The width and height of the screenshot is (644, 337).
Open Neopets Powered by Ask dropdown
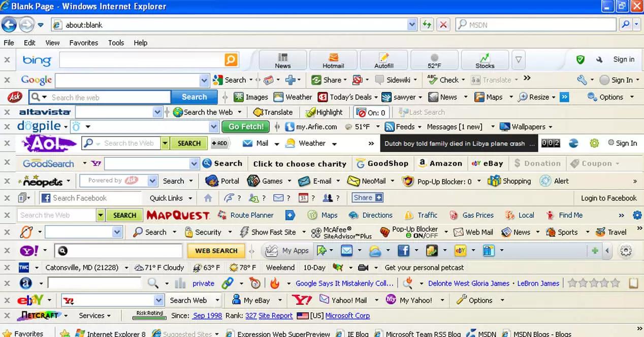coord(153,181)
